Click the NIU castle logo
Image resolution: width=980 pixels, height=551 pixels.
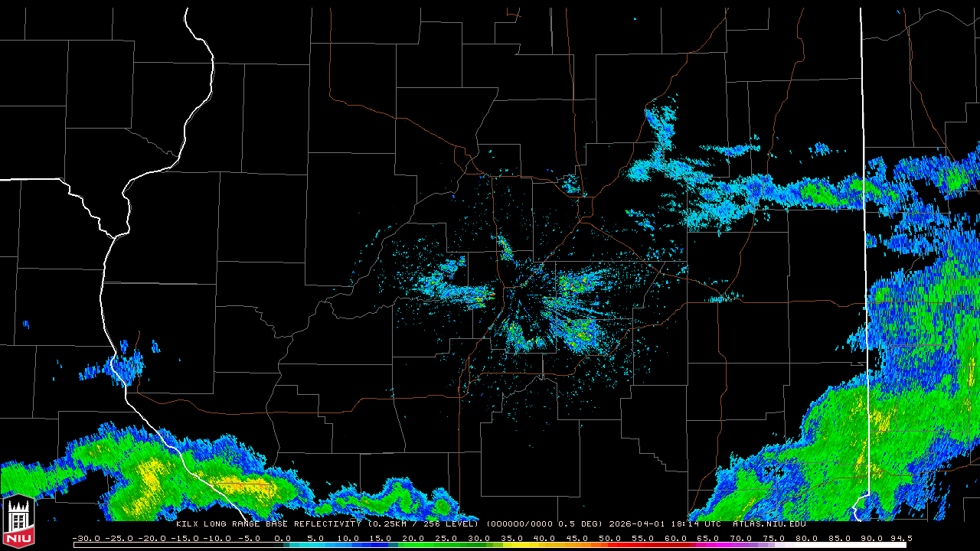pos(18,522)
